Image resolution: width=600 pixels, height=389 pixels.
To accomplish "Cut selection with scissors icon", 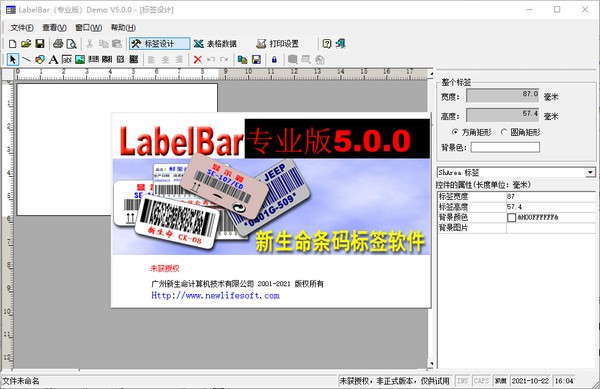I will click(x=90, y=44).
